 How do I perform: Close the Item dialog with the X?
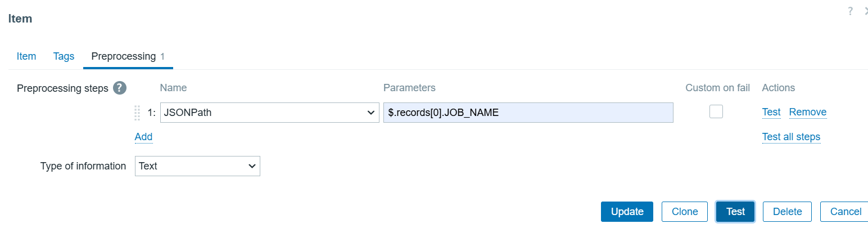(865, 11)
